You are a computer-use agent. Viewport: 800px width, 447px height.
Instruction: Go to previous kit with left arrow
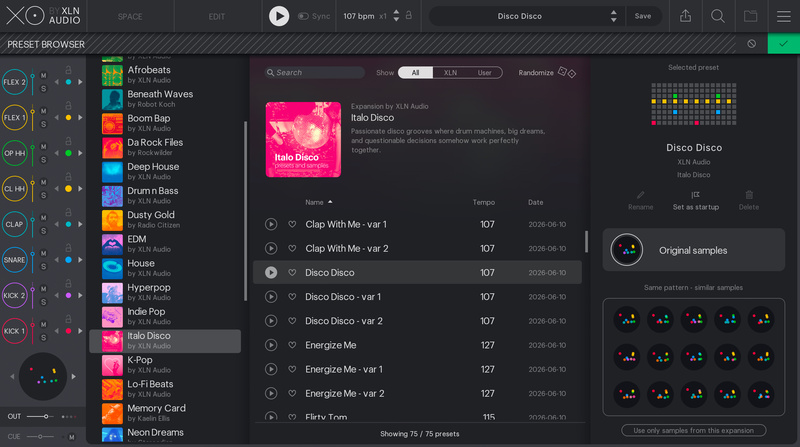coord(12,377)
